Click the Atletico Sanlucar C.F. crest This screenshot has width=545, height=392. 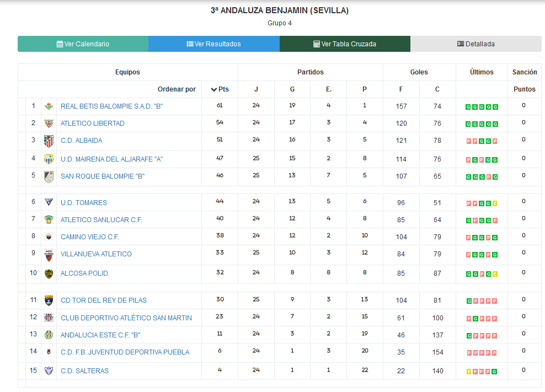(x=49, y=219)
